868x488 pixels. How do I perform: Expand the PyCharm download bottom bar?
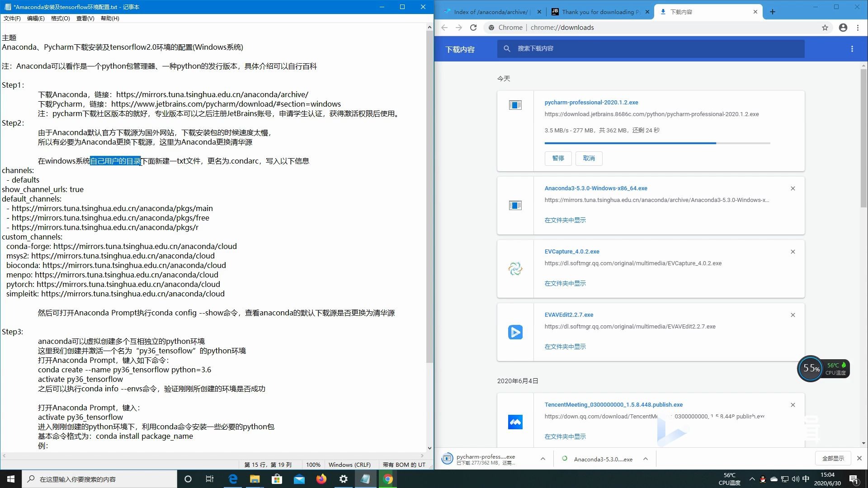pos(542,459)
